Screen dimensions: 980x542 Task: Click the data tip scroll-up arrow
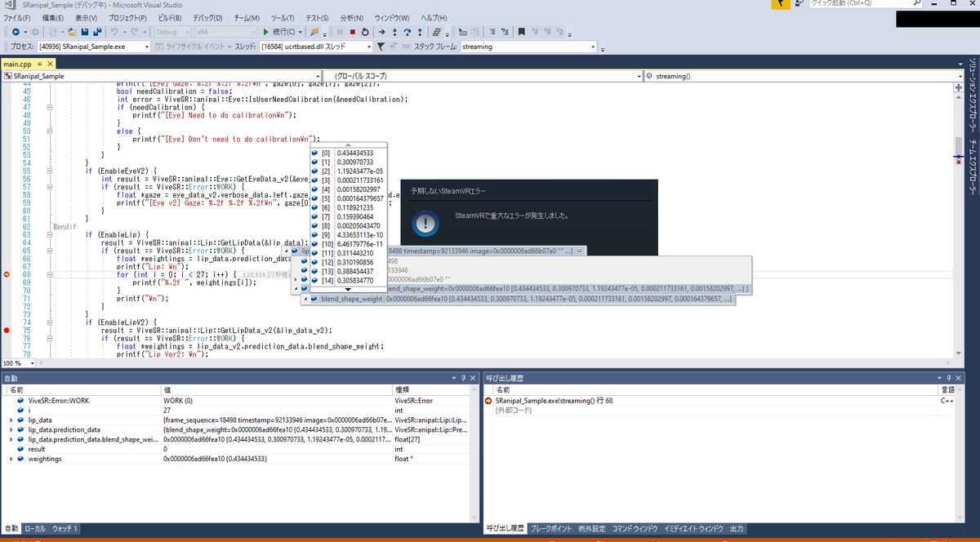click(x=349, y=145)
